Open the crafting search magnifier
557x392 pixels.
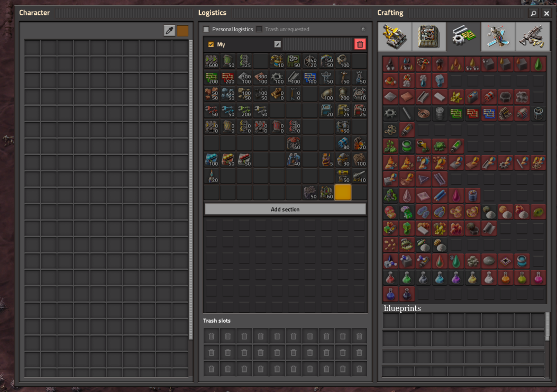[533, 14]
